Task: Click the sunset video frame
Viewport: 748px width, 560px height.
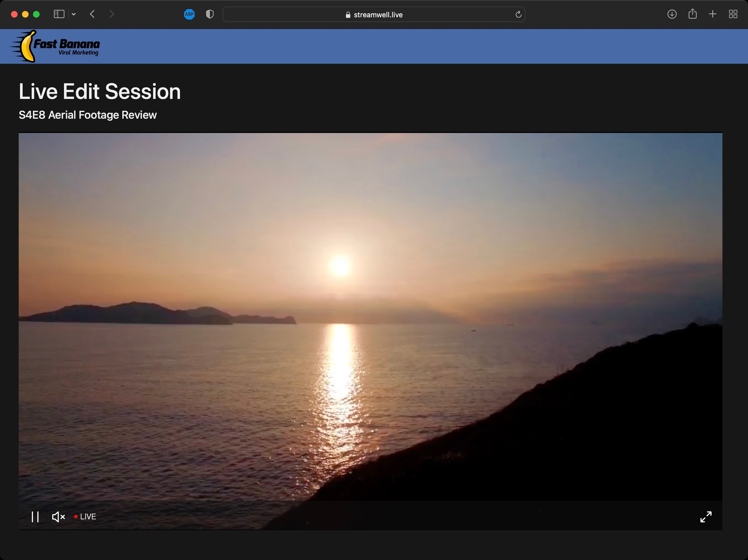Action: point(370,315)
